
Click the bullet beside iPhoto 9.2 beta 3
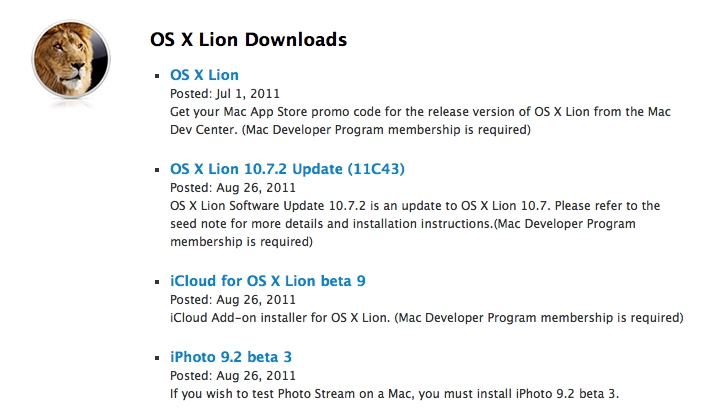(x=156, y=358)
